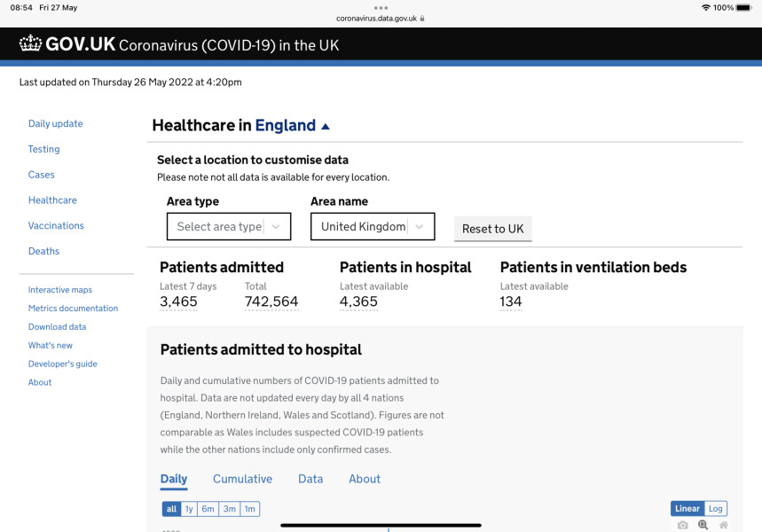The image size is (762, 532).
Task: Select the 1y time range
Action: (x=189, y=509)
